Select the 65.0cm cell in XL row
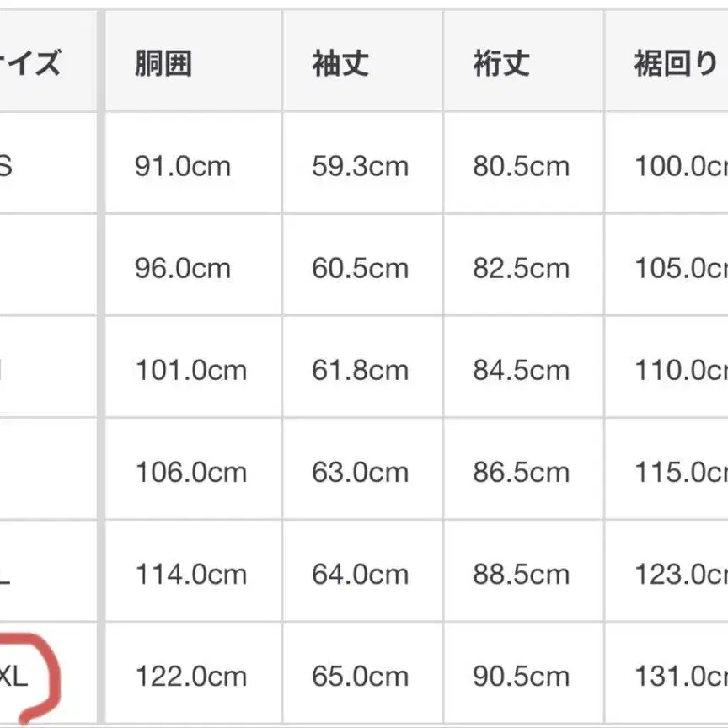The width and height of the screenshot is (728, 728). tap(361, 676)
